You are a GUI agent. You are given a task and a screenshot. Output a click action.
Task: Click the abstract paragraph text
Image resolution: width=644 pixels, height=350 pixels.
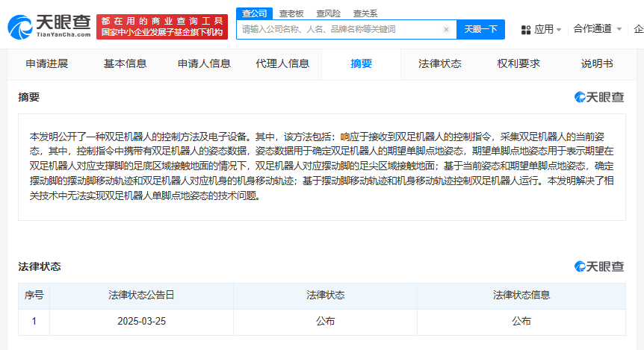321,166
